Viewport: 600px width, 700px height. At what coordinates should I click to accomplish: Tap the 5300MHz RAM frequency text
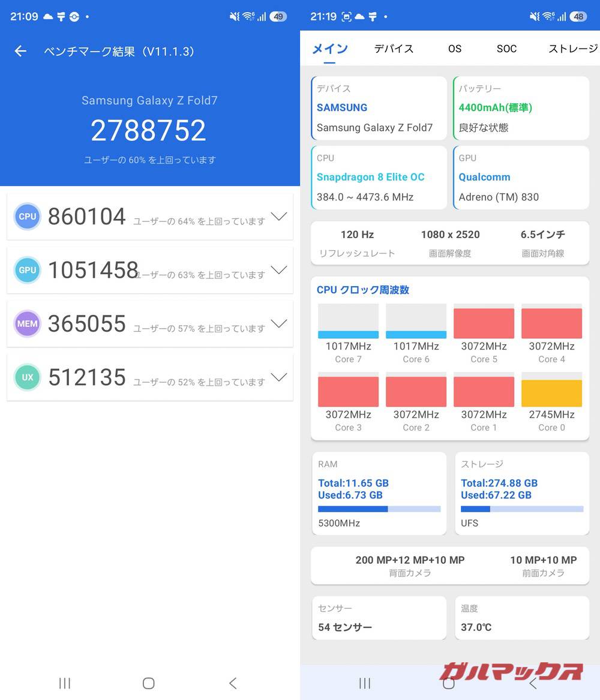click(339, 523)
